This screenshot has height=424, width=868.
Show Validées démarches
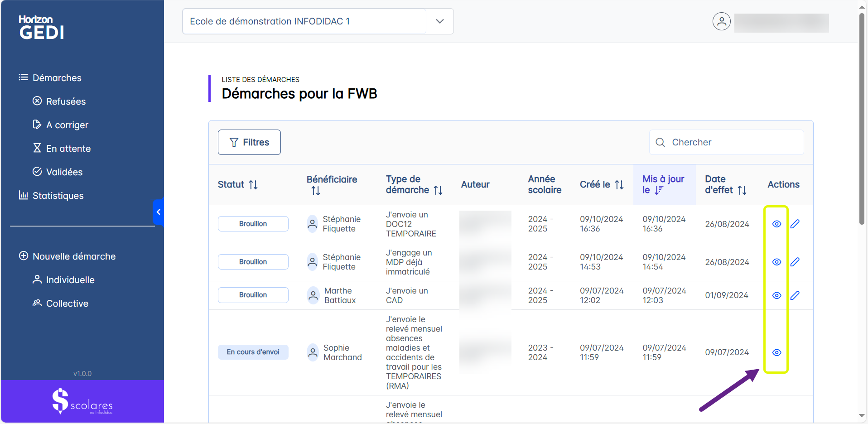pyautogui.click(x=58, y=172)
